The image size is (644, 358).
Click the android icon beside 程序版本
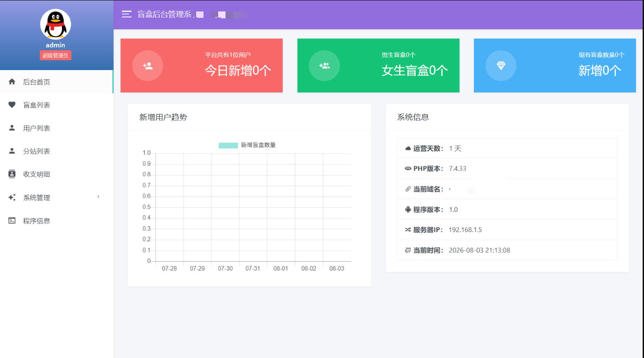coord(408,210)
